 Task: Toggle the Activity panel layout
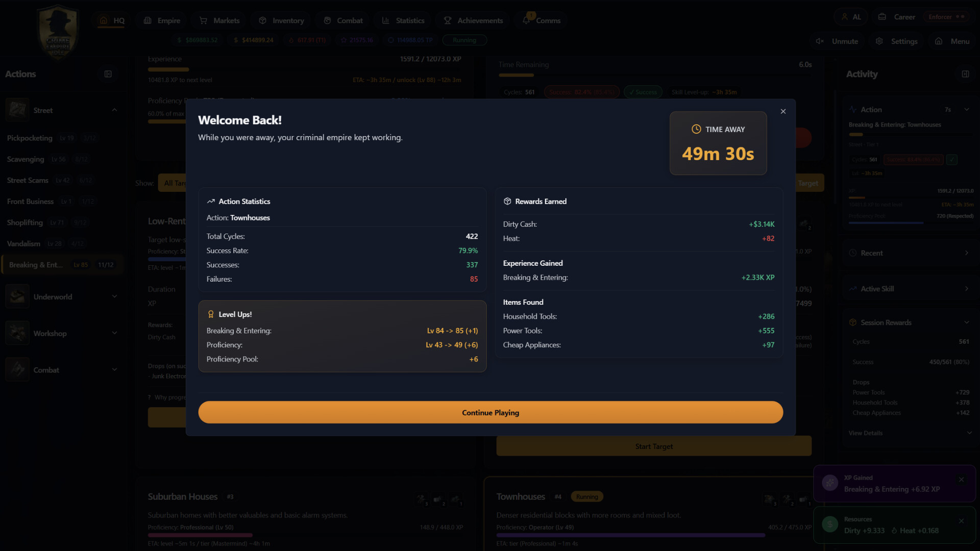click(x=965, y=73)
